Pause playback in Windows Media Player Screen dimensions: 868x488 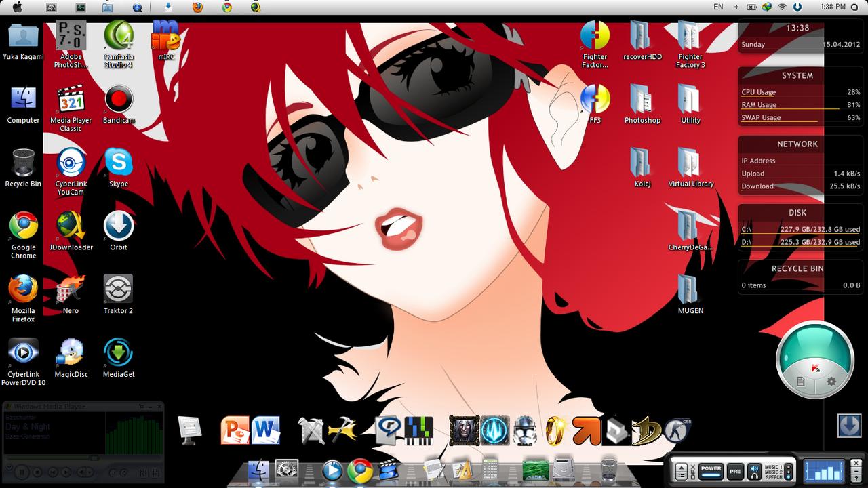[22, 472]
